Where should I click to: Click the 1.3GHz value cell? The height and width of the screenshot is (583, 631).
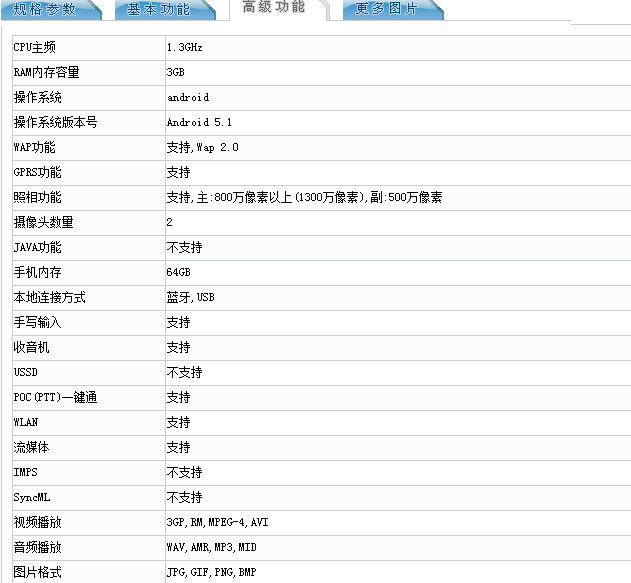pos(185,47)
